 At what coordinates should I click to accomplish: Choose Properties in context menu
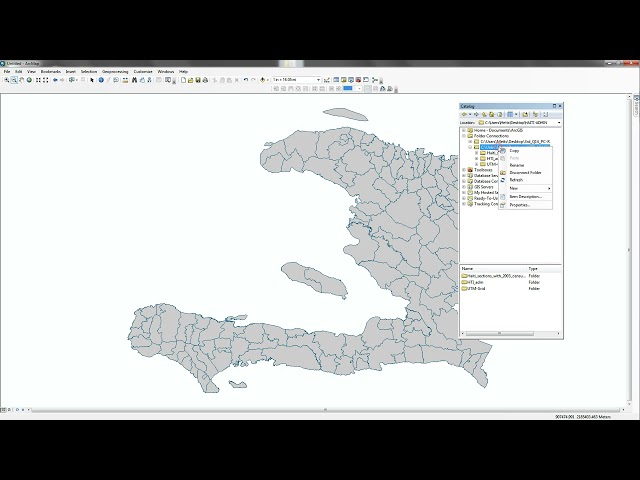(x=525, y=205)
